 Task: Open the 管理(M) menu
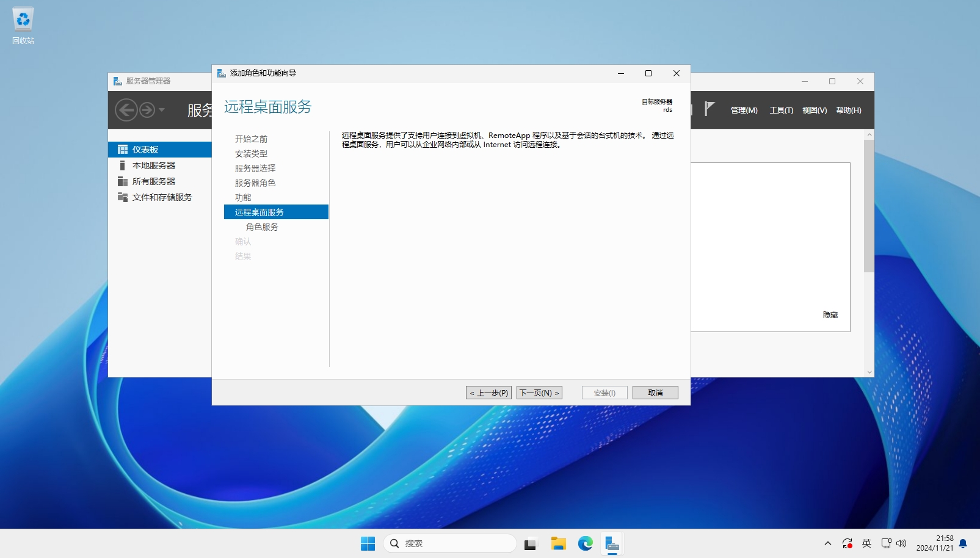[744, 111]
